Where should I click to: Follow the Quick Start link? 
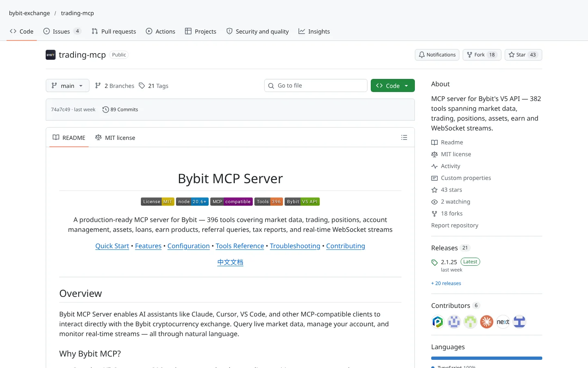pos(112,246)
